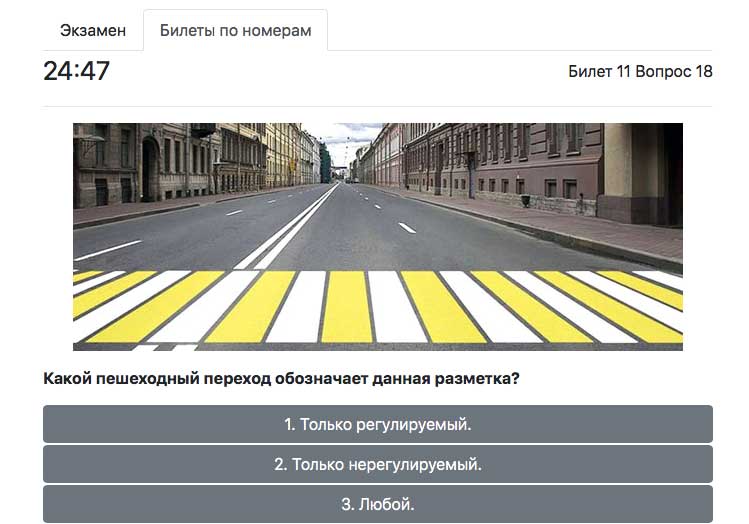Viewport: 749px width, 524px height.
Task: Switch to the Экзамен tab
Action: pyautogui.click(x=93, y=30)
